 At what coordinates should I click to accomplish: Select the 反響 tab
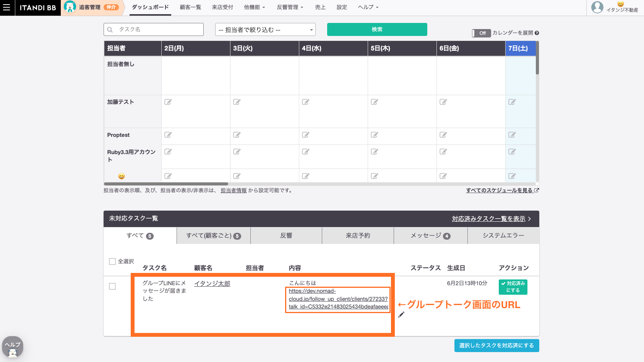(x=286, y=235)
